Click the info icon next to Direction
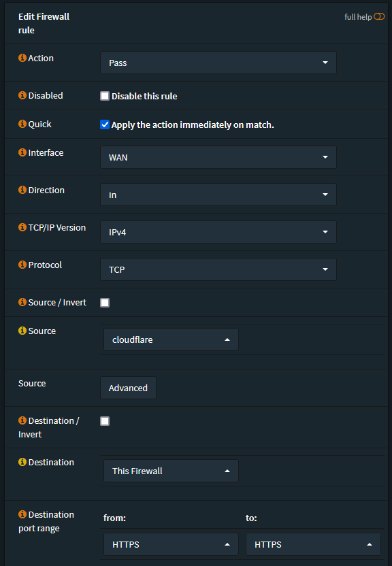Image resolution: width=392 pixels, height=566 pixels. pyautogui.click(x=22, y=190)
